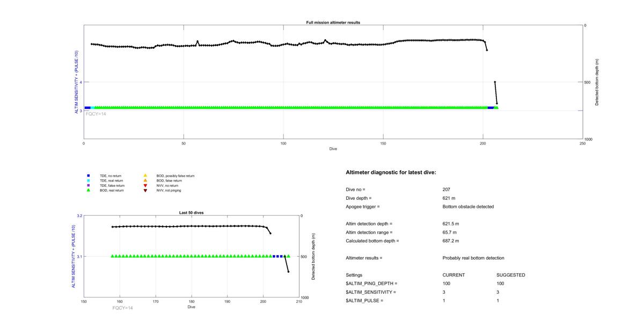Select the 'BOD, real return' legend label
Image resolution: width=644 pixels, height=334 pixels.
pos(112,191)
